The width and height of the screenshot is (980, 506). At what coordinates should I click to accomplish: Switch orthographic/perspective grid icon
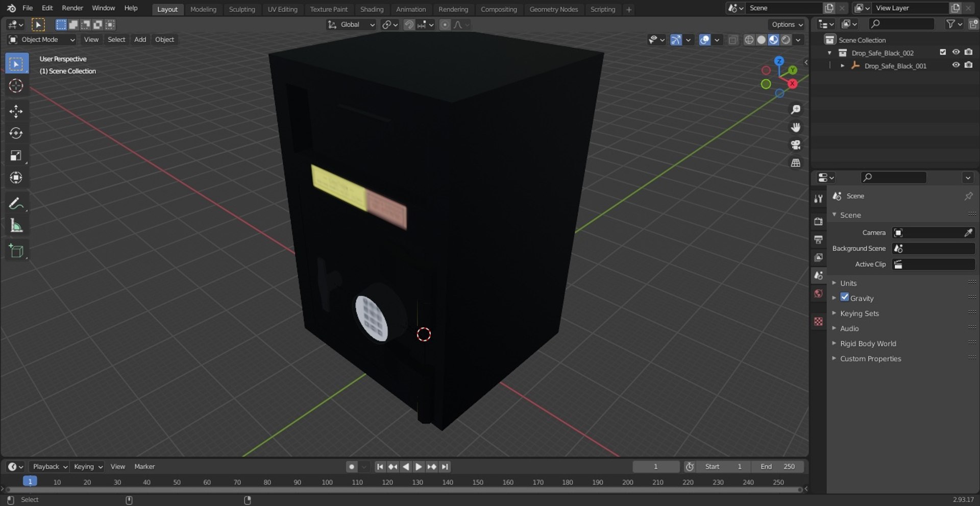(x=795, y=163)
